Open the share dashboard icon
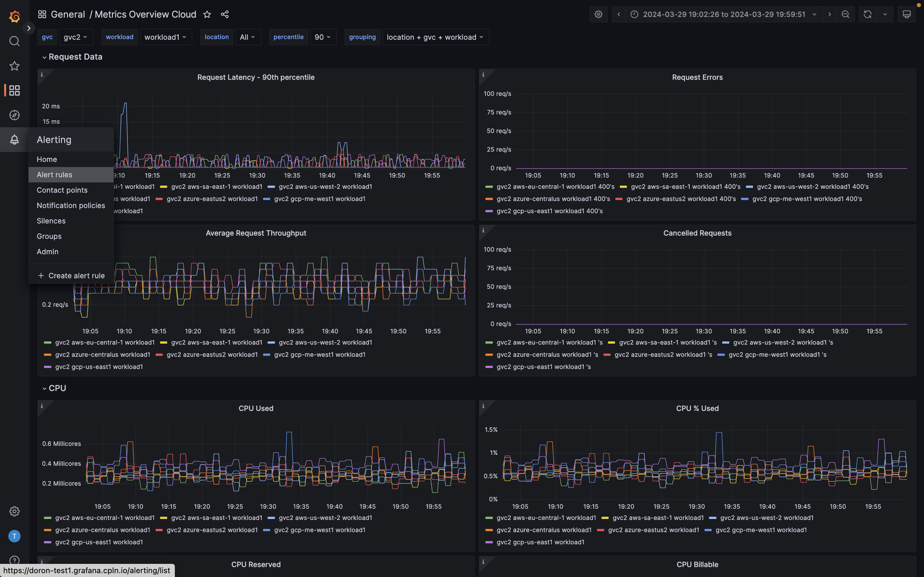Image resolution: width=924 pixels, height=577 pixels. coord(225,14)
